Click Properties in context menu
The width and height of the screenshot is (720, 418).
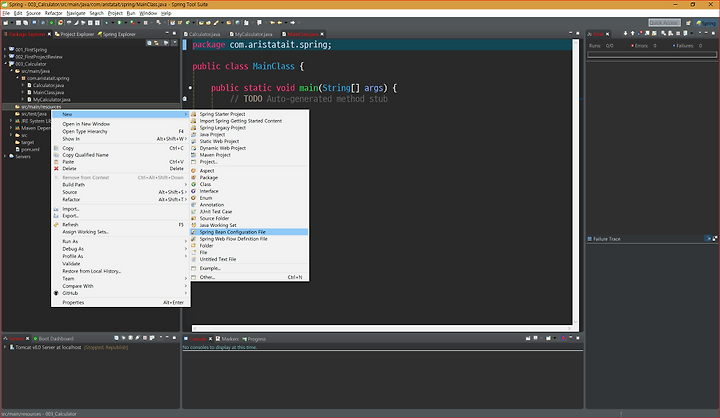tap(120, 302)
